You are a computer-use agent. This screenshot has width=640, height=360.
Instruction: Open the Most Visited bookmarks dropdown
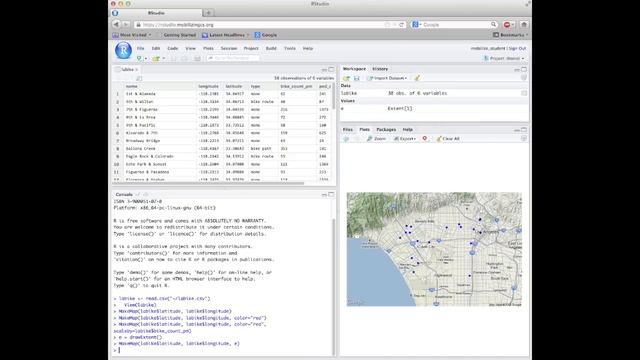click(132, 35)
